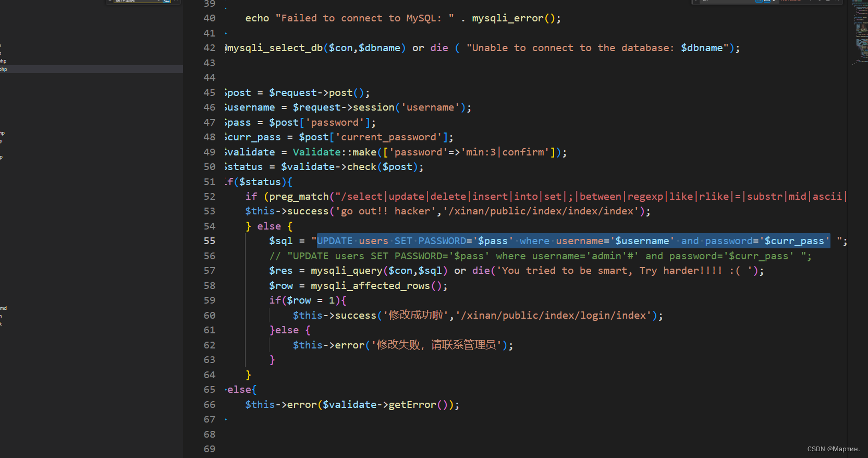Click preg_match call on line 52
This screenshot has height=458, width=868.
tap(299, 197)
